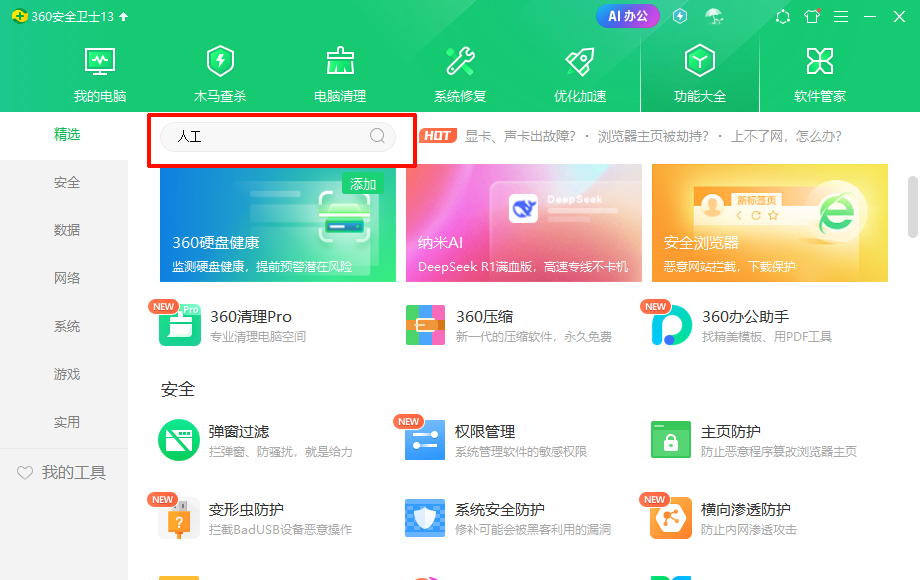Open 变形虫防护 USB icon
920x580 pixels.
(x=179, y=518)
